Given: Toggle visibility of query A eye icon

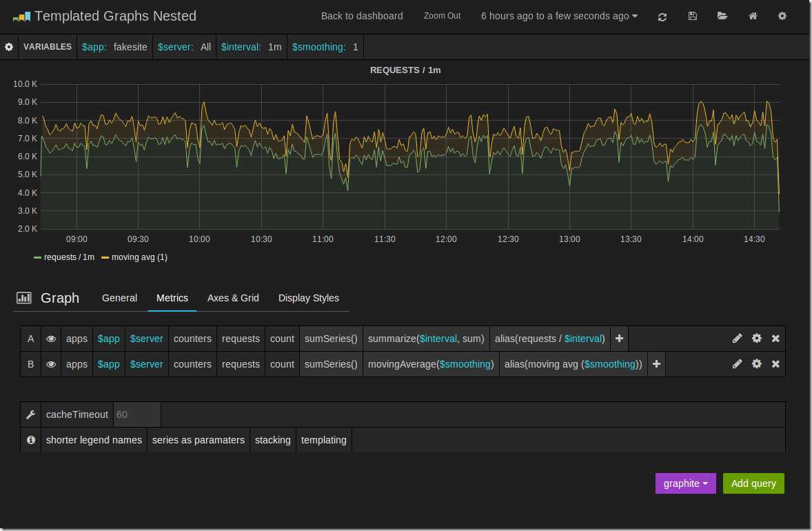Looking at the screenshot, I should pyautogui.click(x=51, y=339).
